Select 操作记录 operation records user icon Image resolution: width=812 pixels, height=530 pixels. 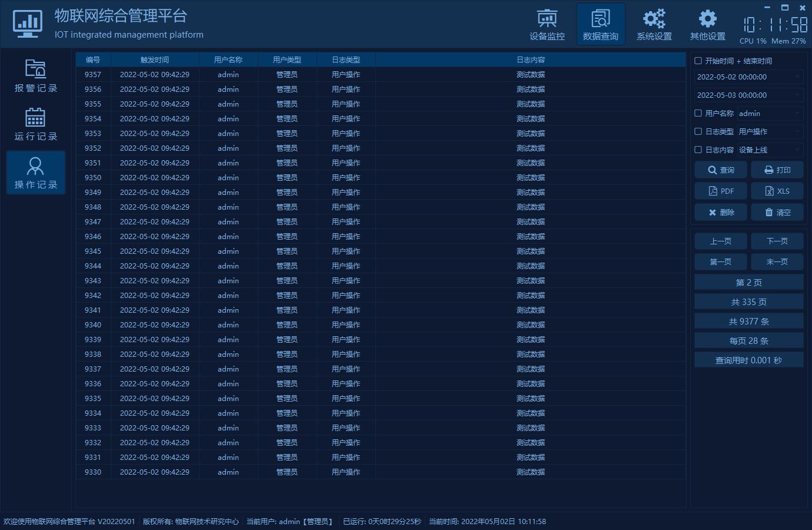click(35, 166)
